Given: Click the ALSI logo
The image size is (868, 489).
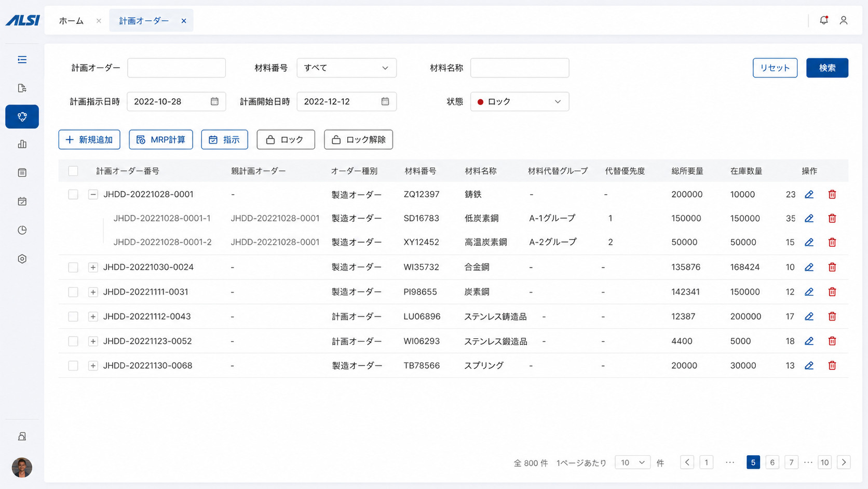Looking at the screenshot, I should [x=22, y=20].
